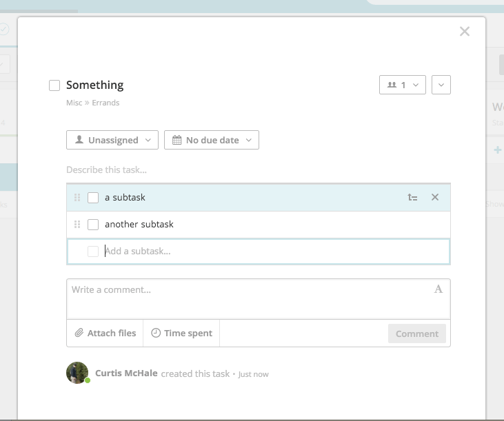Click the drag handle beside 'another subtask'

77,225
